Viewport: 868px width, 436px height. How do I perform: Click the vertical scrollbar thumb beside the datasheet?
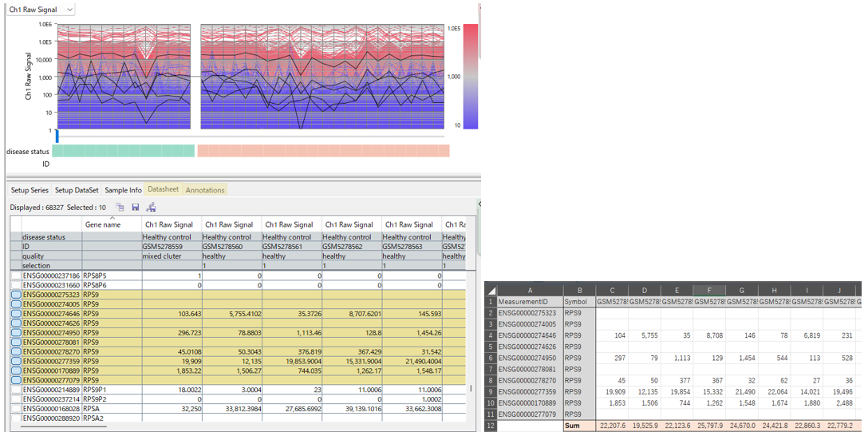(x=471, y=389)
